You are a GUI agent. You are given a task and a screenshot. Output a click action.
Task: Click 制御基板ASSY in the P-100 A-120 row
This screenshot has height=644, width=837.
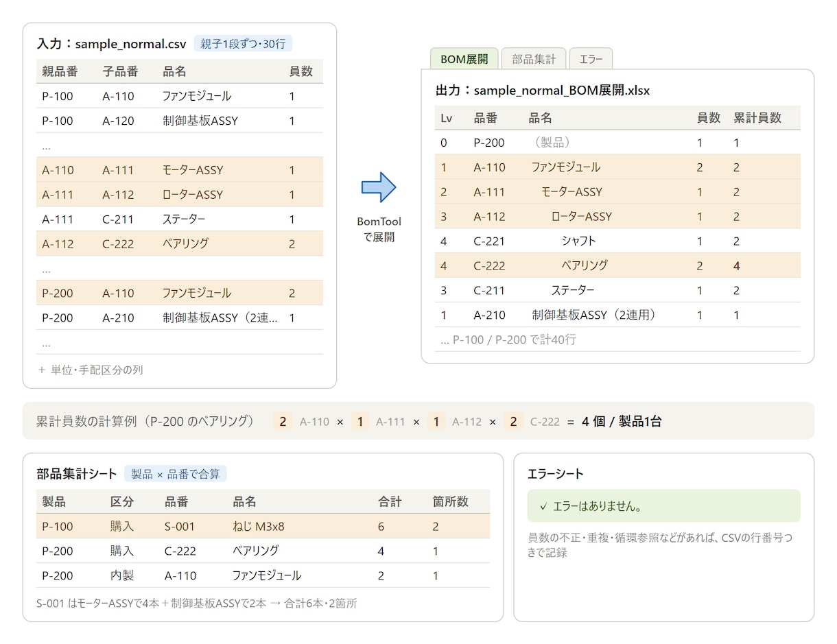(200, 121)
